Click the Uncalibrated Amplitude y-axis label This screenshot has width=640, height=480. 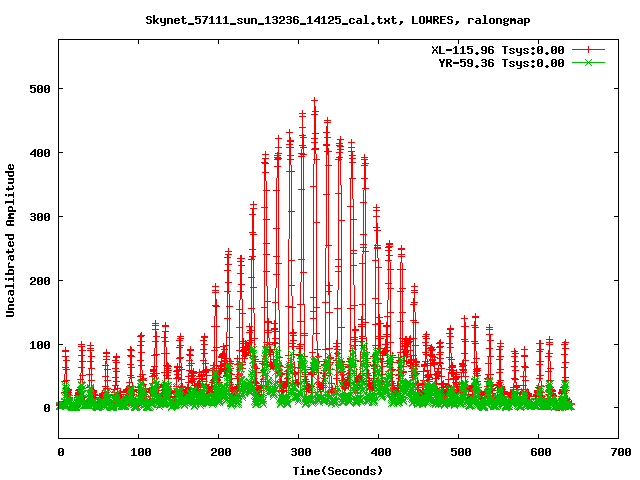(x=10, y=241)
